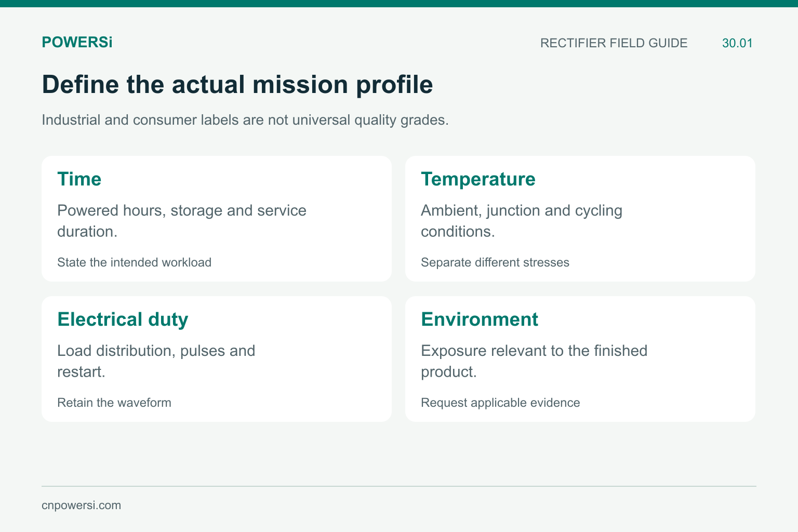Select the title 'Define the actual mission profile'

pyautogui.click(x=237, y=84)
